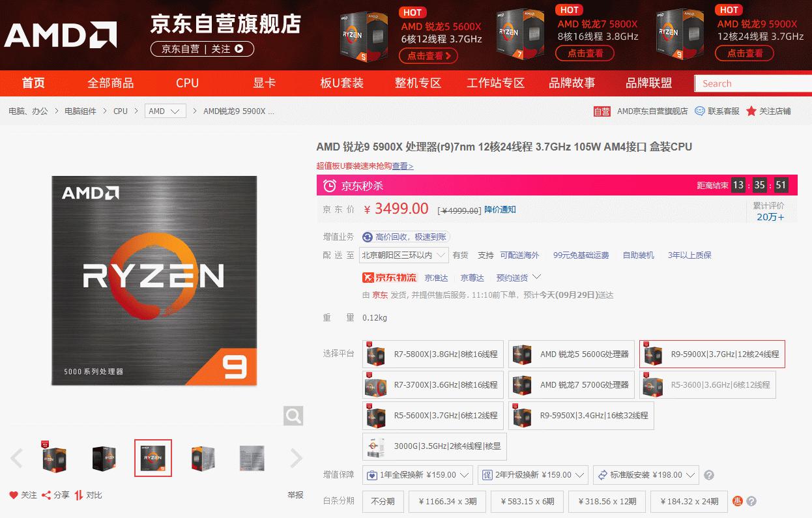Open 品牌联盟 nav tab
The width and height of the screenshot is (812, 518).
(x=648, y=83)
